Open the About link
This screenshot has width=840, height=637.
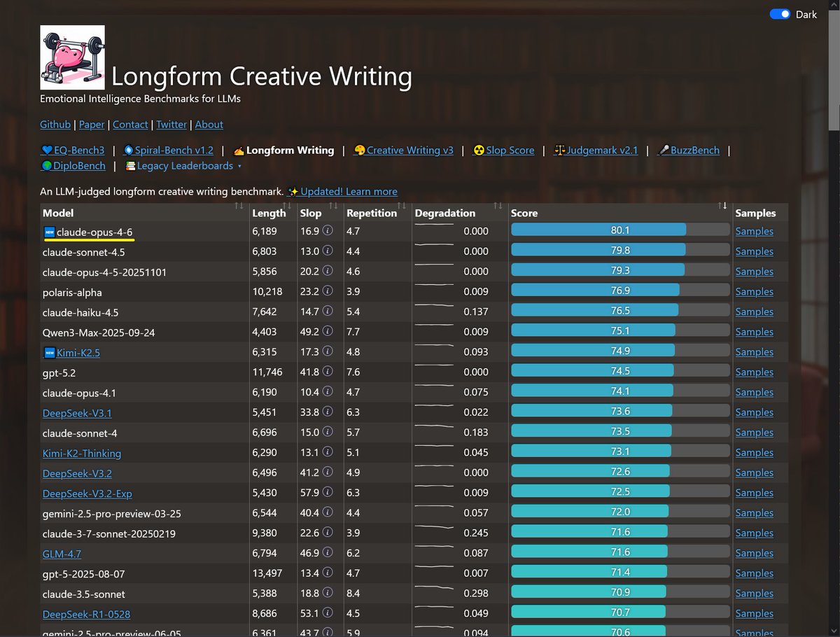(x=209, y=125)
